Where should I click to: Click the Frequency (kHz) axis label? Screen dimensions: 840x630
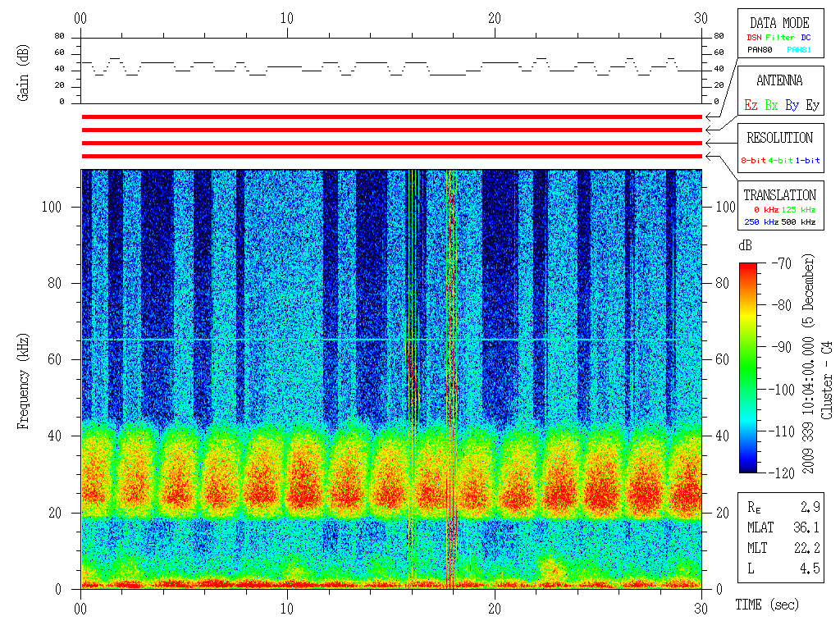coord(22,381)
